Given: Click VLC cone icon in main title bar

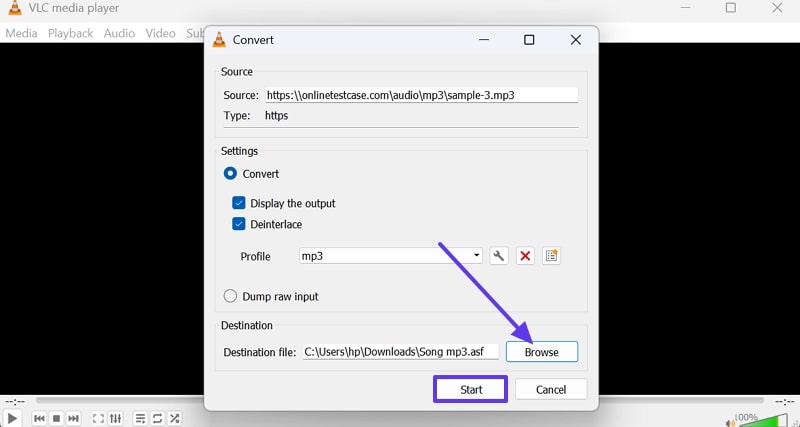Looking at the screenshot, I should pyautogui.click(x=15, y=8).
